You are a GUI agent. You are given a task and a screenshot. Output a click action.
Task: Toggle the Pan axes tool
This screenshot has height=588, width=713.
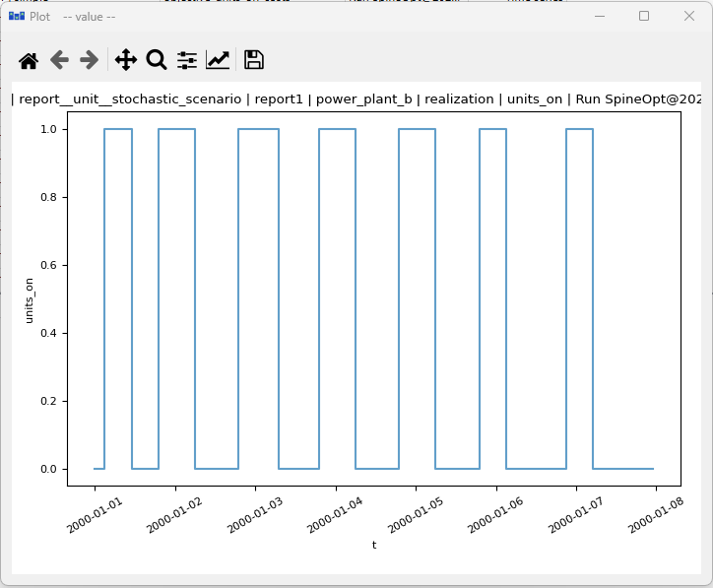click(126, 60)
